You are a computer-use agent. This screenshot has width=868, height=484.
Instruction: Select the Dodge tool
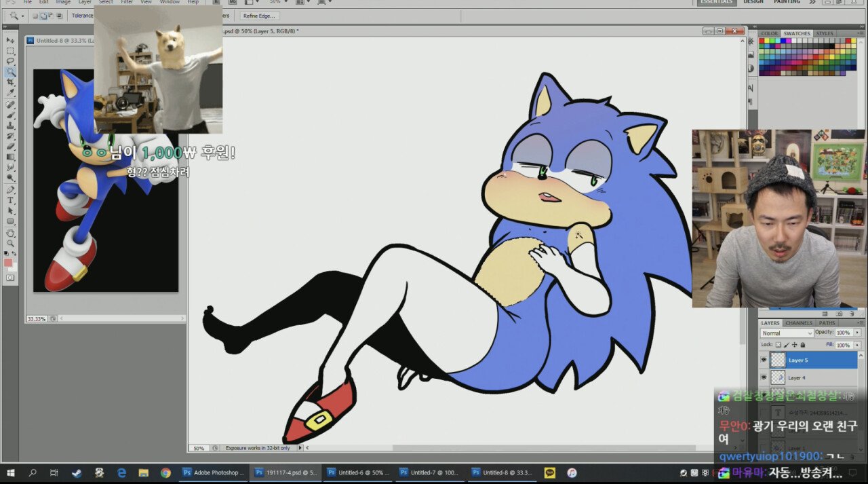coord(11,177)
